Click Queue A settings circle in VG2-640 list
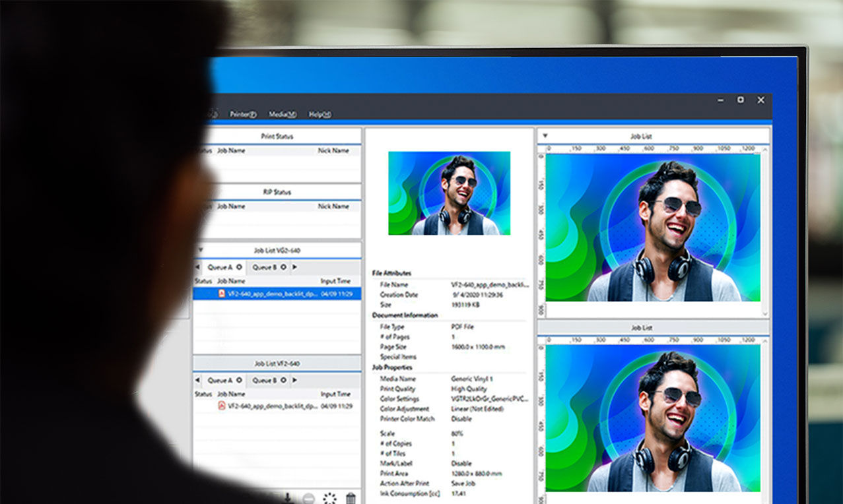Screen dimensions: 843x504 click(x=239, y=267)
